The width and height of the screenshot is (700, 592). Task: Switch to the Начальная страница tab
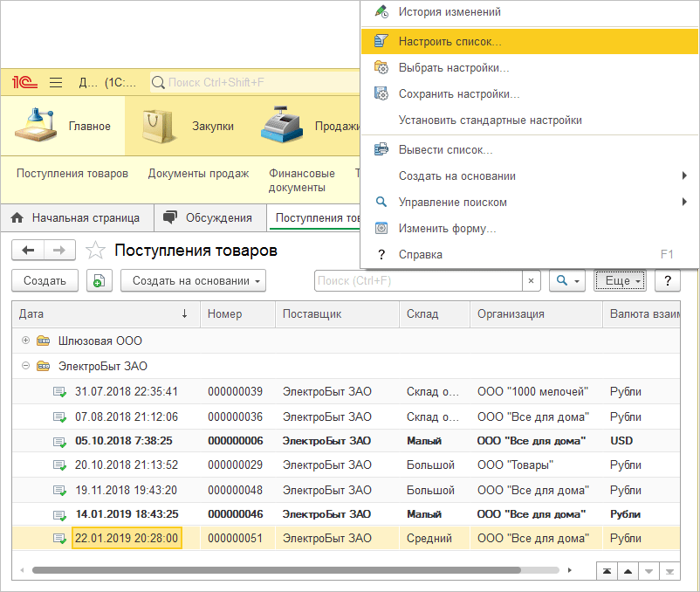(x=77, y=218)
